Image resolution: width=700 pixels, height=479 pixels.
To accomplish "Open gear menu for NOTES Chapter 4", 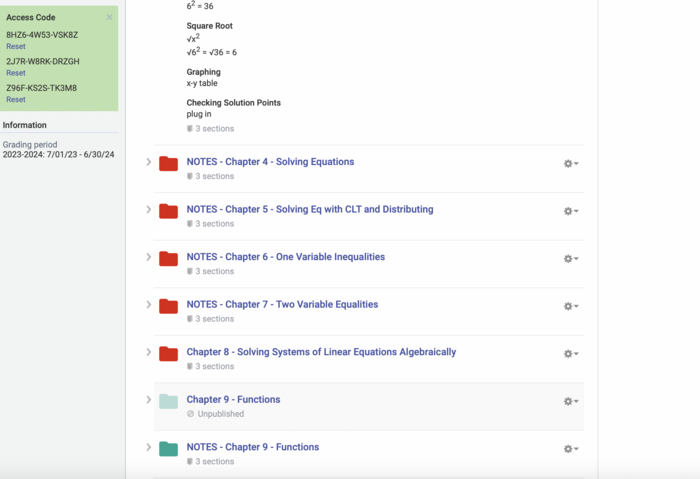I will pyautogui.click(x=570, y=163).
